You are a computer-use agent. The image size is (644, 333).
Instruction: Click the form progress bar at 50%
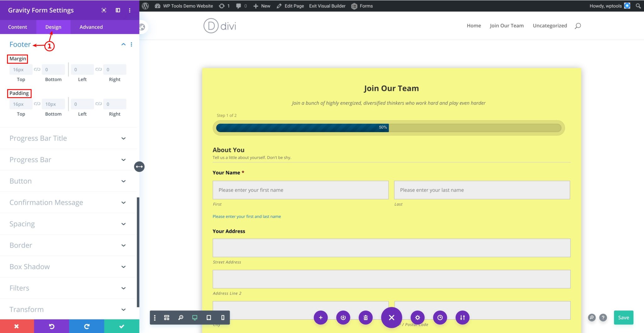(389, 128)
